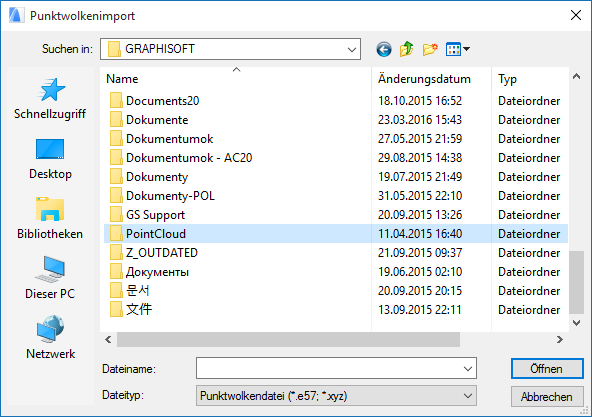This screenshot has height=417, width=592.
Task: Click the horizontal scrollbar right arrow
Action: point(560,340)
